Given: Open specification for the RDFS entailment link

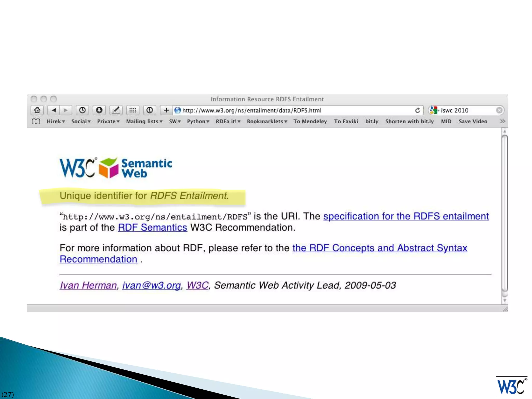Looking at the screenshot, I should [x=406, y=216].
